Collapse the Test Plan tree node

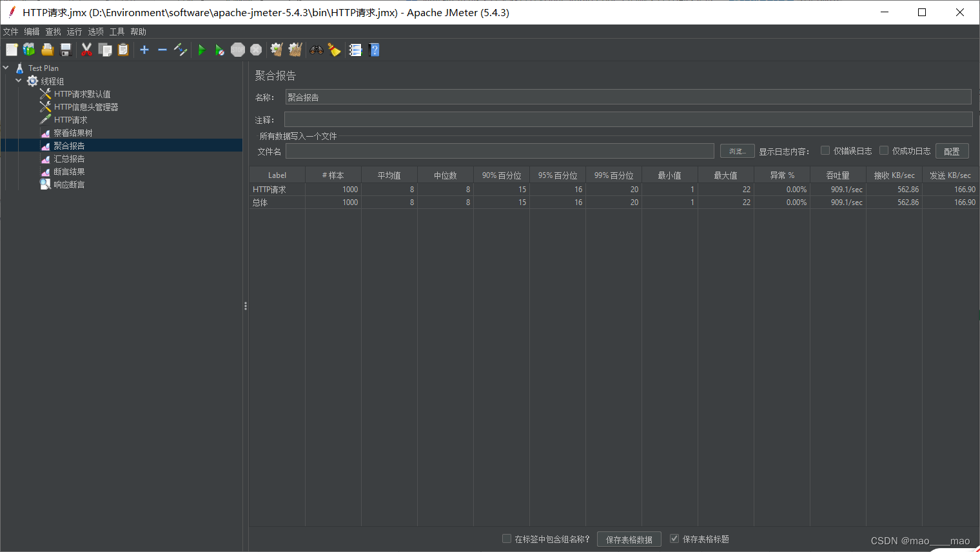(6, 68)
